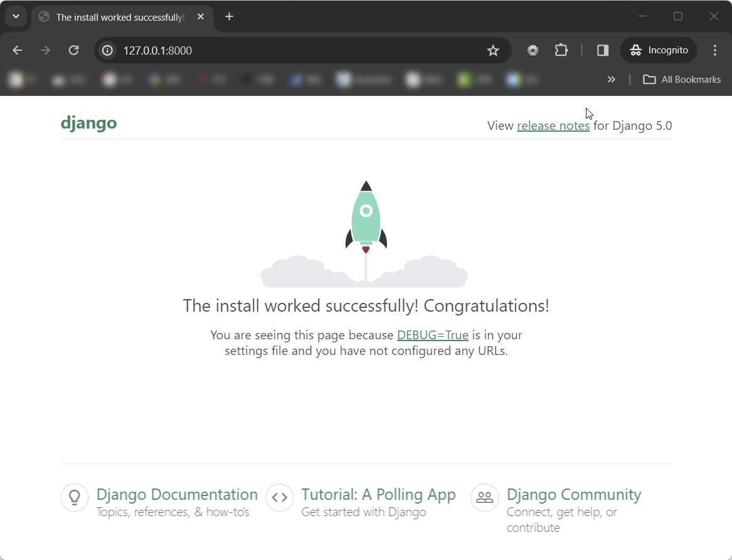Open the Django 5.0 release notes link
732x560 pixels.
(x=553, y=125)
